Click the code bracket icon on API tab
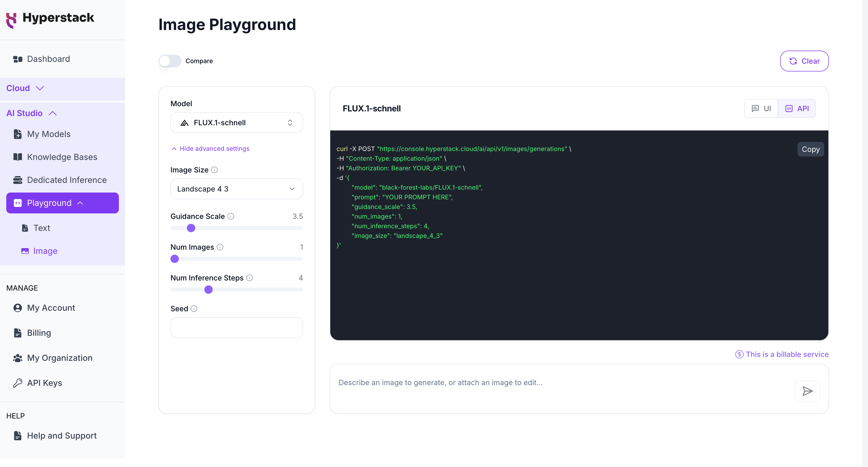868x467 pixels. pyautogui.click(x=789, y=109)
